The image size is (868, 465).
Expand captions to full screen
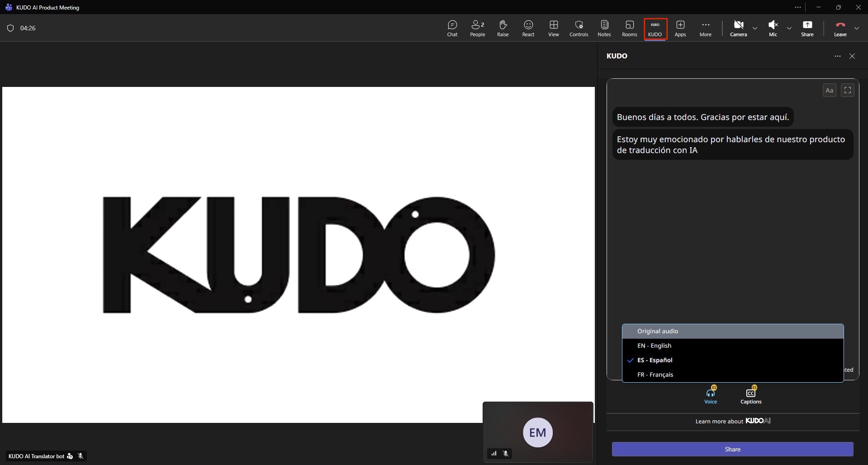point(848,90)
